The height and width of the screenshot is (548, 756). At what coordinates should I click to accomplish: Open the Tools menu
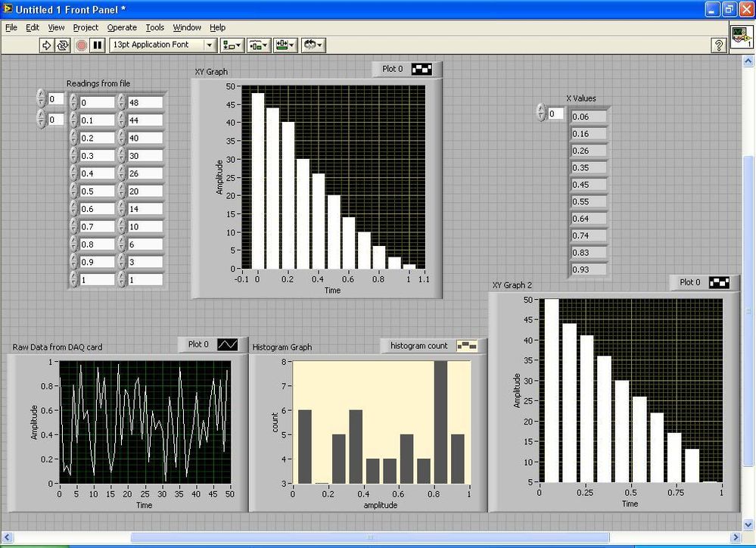tap(155, 27)
